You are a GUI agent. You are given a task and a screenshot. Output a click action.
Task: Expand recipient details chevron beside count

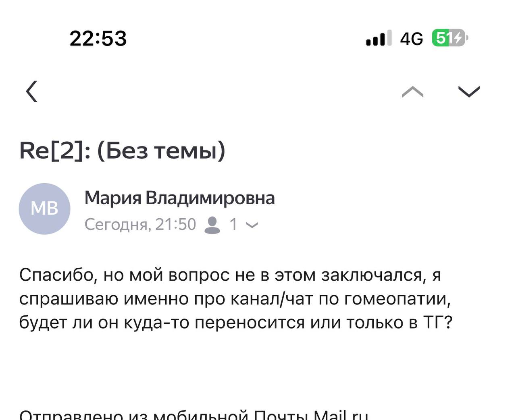point(252,226)
